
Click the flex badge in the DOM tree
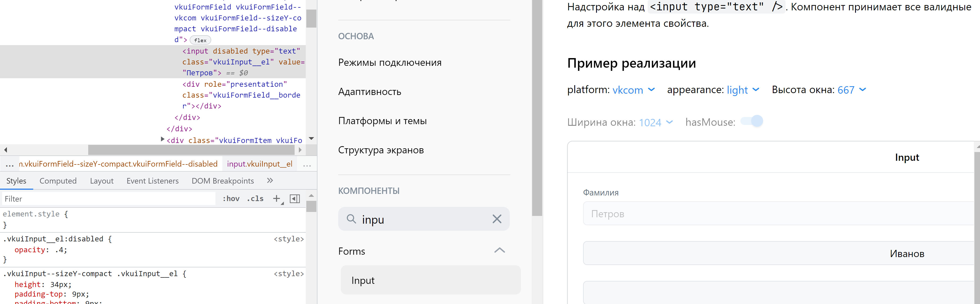200,40
